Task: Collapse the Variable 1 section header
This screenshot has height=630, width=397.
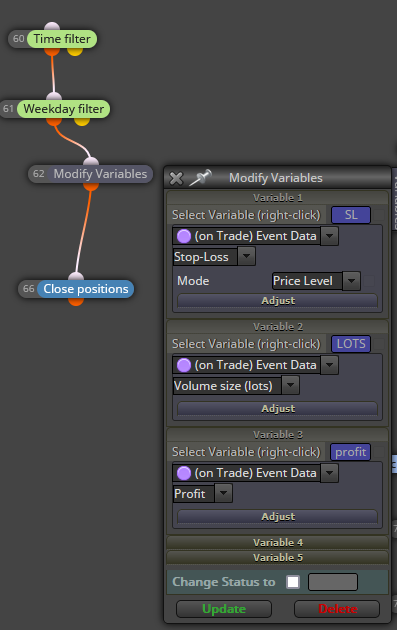Action: coord(278,198)
